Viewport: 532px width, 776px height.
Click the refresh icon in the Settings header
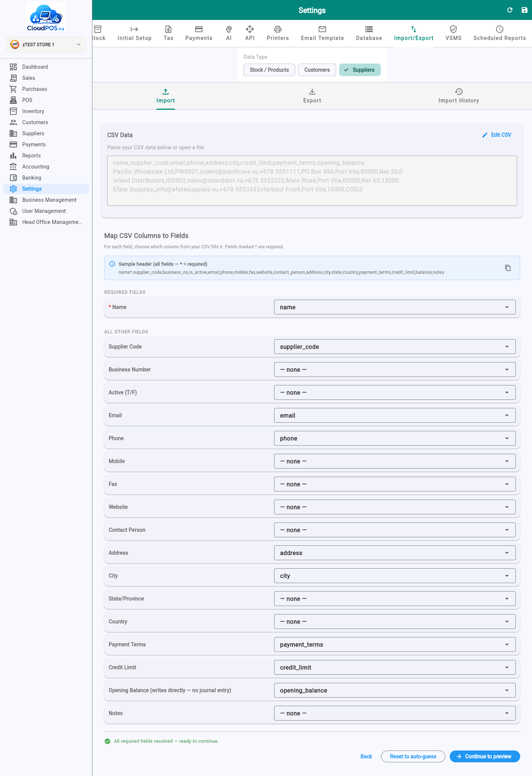coord(510,10)
